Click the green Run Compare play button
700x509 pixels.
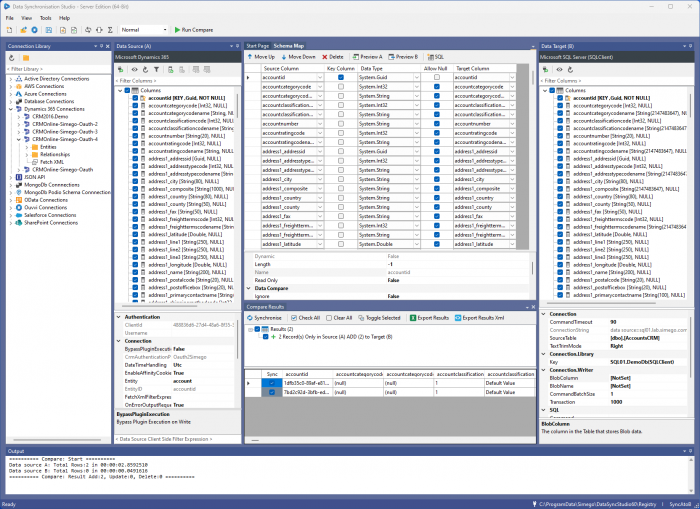[194, 30]
